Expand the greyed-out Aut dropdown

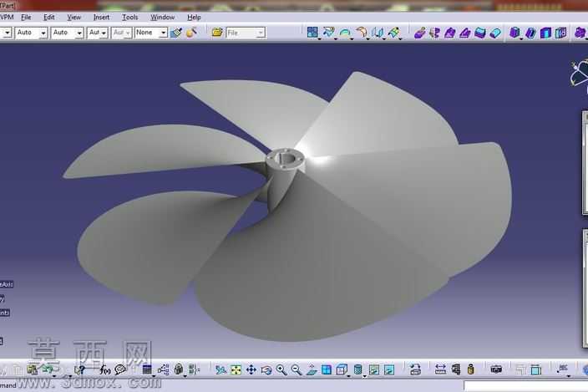(128, 33)
